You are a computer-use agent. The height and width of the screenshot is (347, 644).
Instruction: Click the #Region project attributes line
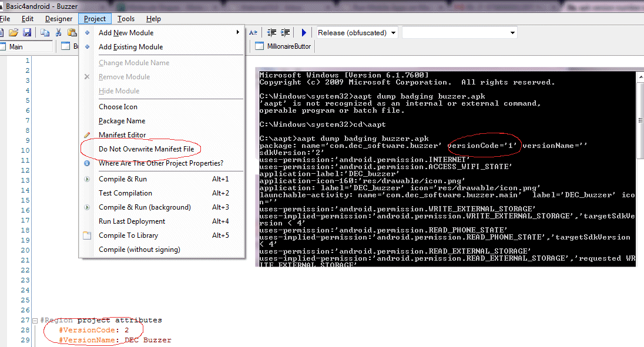[101, 321]
